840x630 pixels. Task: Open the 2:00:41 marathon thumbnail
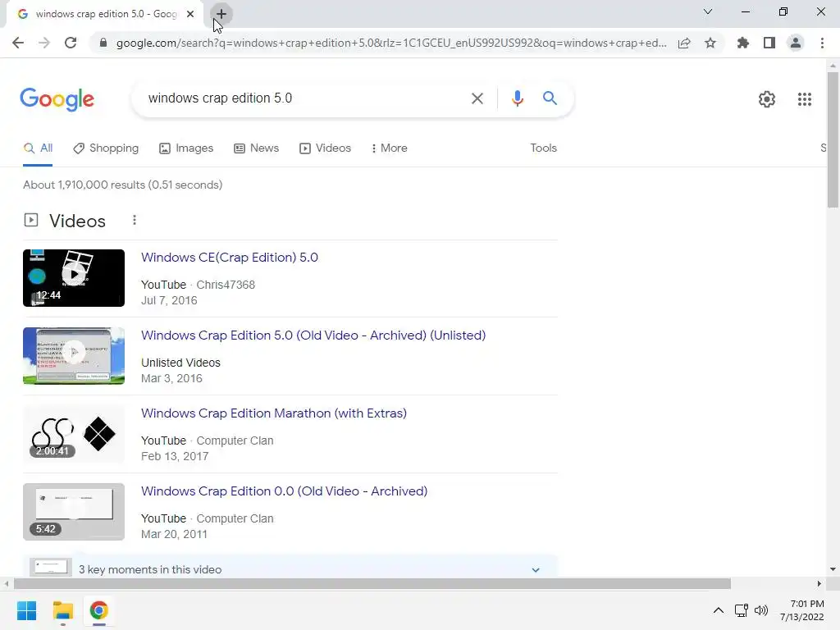[74, 434]
